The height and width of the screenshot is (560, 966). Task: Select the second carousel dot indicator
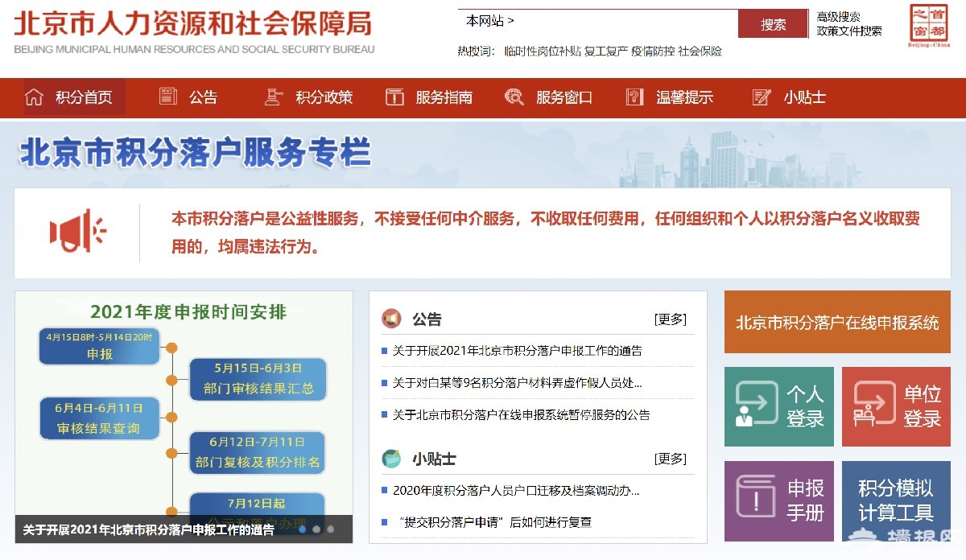tap(316, 529)
